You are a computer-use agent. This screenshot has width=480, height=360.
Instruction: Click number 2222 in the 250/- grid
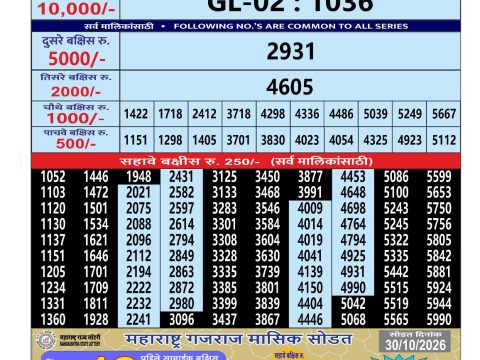139,288
